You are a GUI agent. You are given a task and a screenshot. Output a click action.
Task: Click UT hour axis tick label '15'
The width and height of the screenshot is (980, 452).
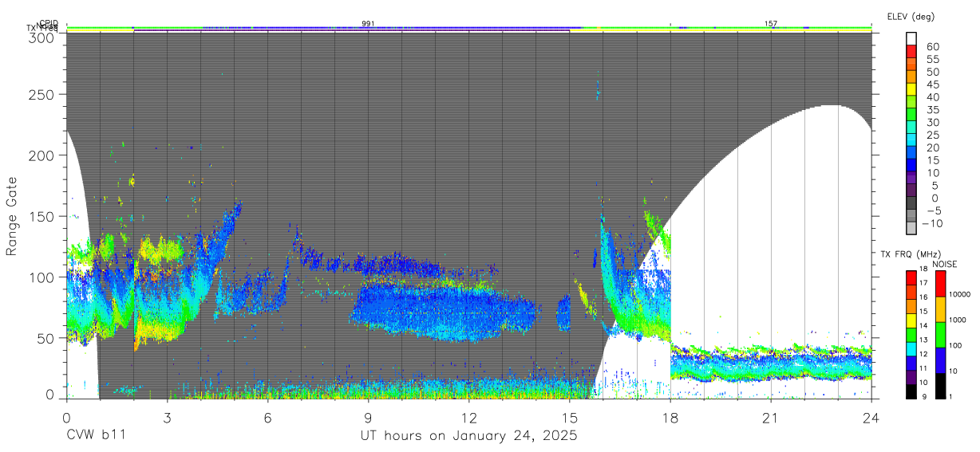[x=570, y=417]
